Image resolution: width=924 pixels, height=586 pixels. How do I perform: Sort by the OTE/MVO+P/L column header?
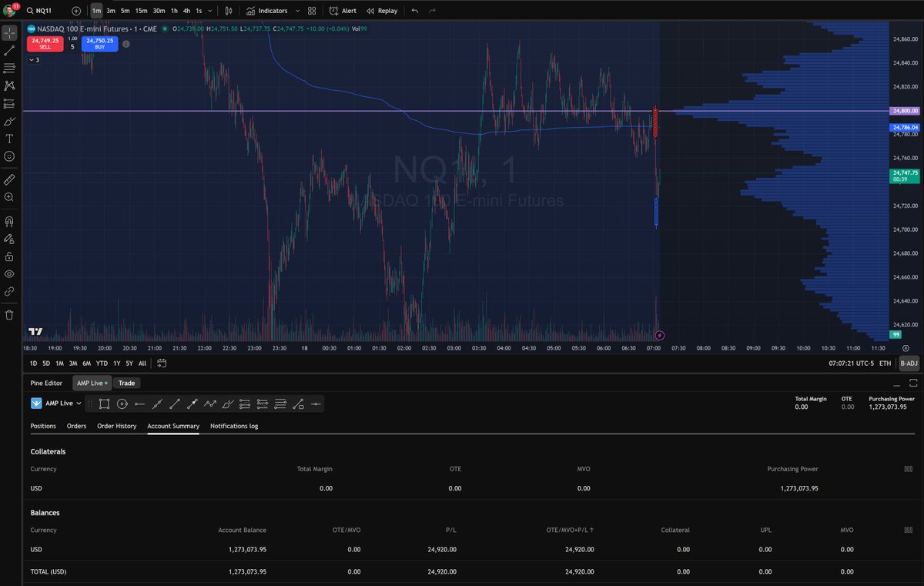click(x=571, y=530)
